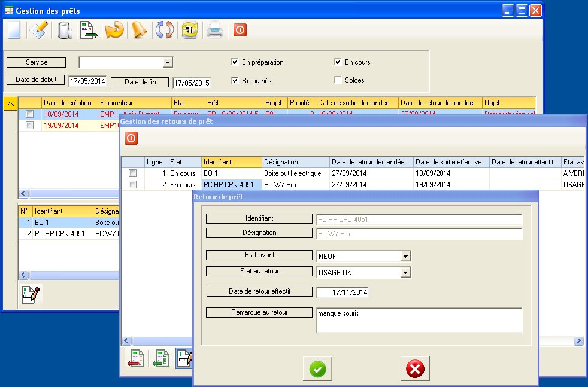Click the Ligne column header in Gestion des retours
The width and height of the screenshot is (588, 387).
[x=156, y=162]
